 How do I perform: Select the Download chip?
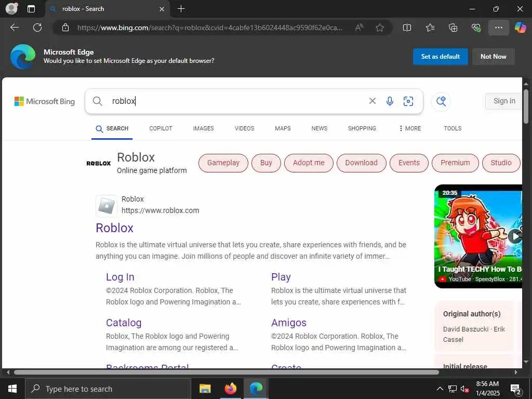tap(362, 163)
